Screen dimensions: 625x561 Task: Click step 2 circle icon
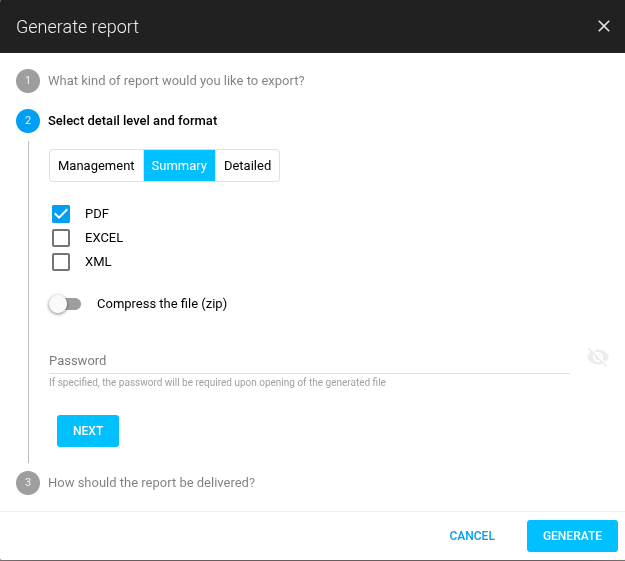pyautogui.click(x=28, y=121)
